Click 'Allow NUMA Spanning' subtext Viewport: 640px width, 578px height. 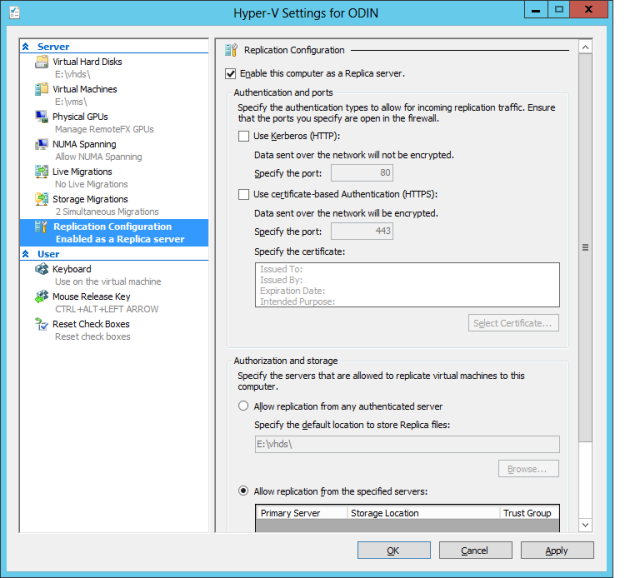point(99,157)
